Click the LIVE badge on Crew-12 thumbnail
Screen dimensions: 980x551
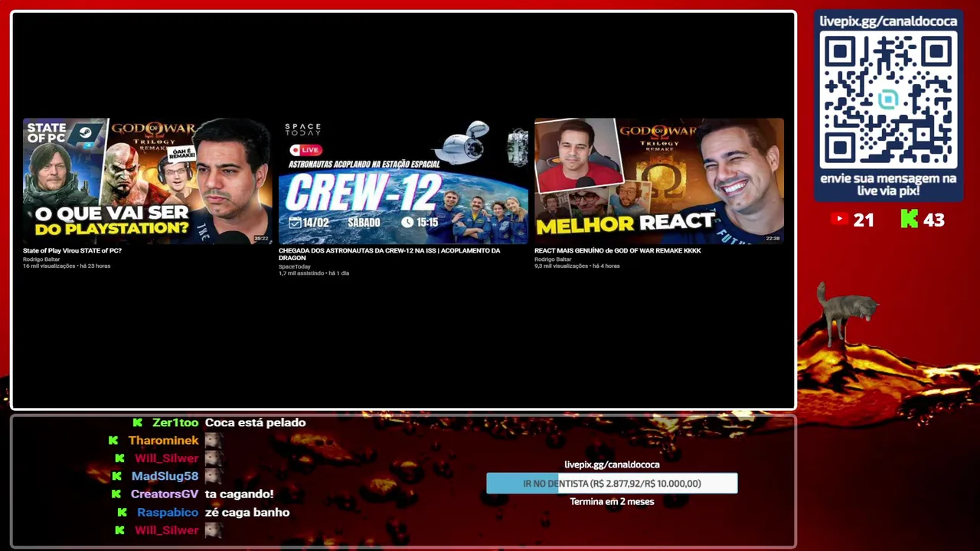(x=305, y=150)
